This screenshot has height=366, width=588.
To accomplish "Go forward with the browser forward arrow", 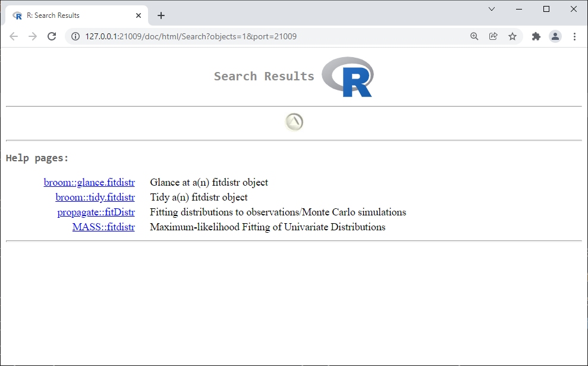I will coord(33,36).
